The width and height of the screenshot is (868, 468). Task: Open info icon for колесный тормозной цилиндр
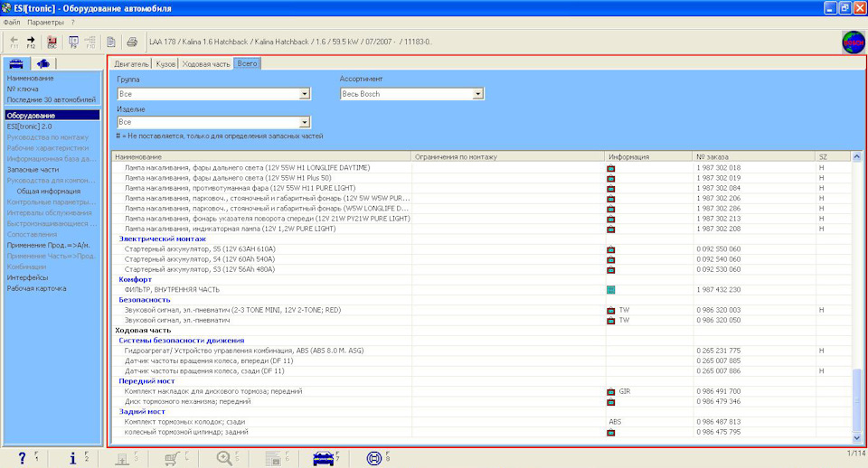pyautogui.click(x=610, y=432)
